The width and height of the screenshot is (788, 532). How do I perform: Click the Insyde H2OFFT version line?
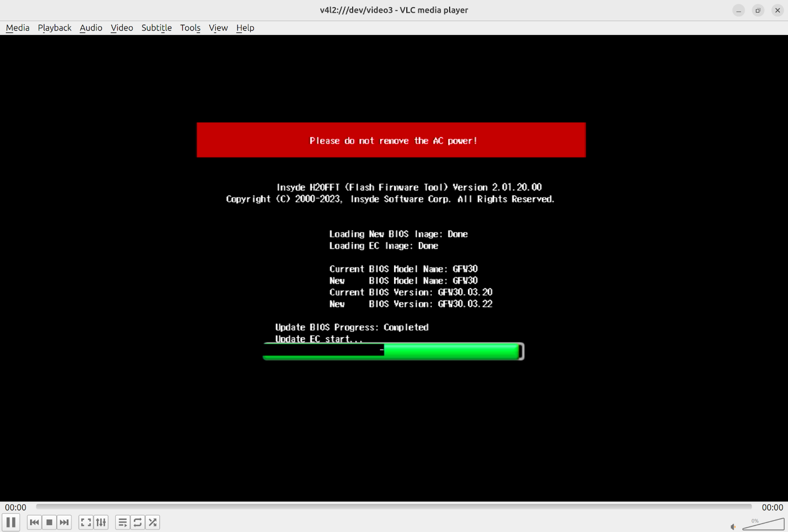[409, 187]
